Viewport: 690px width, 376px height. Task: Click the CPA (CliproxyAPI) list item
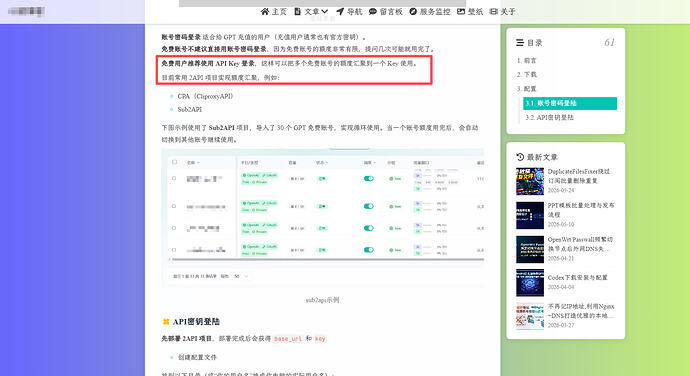(206, 96)
